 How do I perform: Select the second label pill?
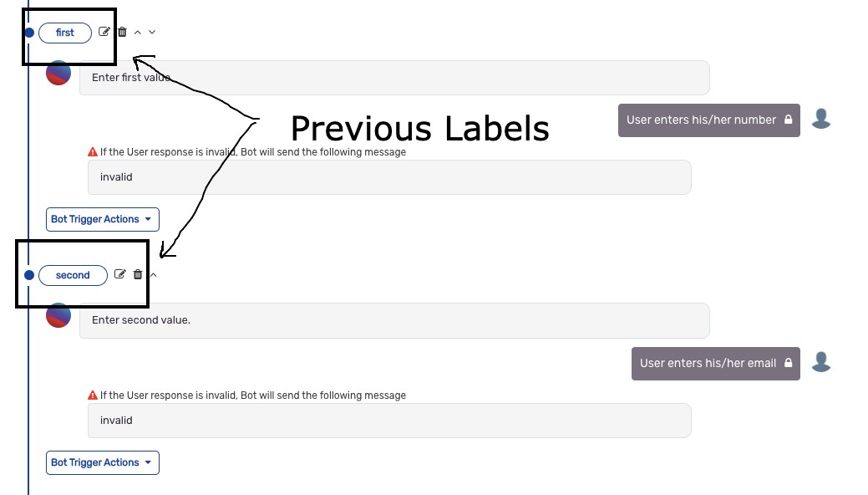click(x=73, y=275)
